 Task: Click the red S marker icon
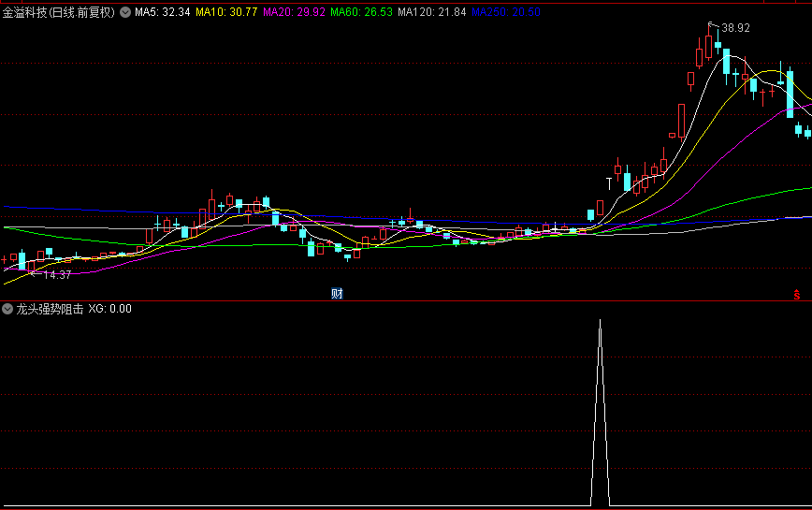tap(796, 295)
